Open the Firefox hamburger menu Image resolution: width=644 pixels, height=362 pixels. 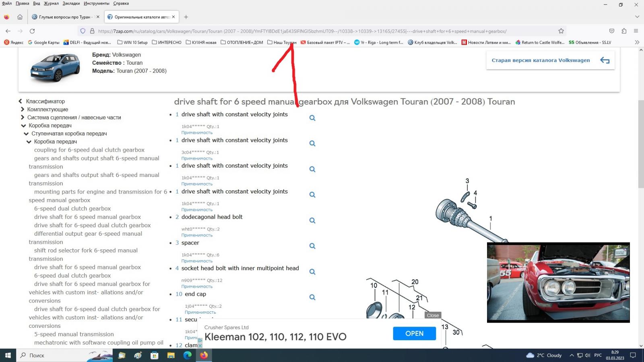pyautogui.click(x=636, y=31)
